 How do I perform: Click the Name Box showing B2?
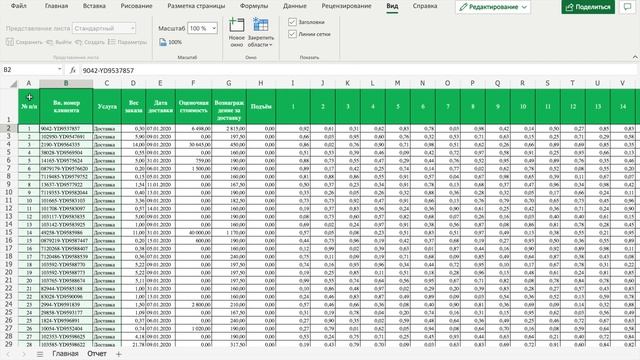(x=29, y=70)
